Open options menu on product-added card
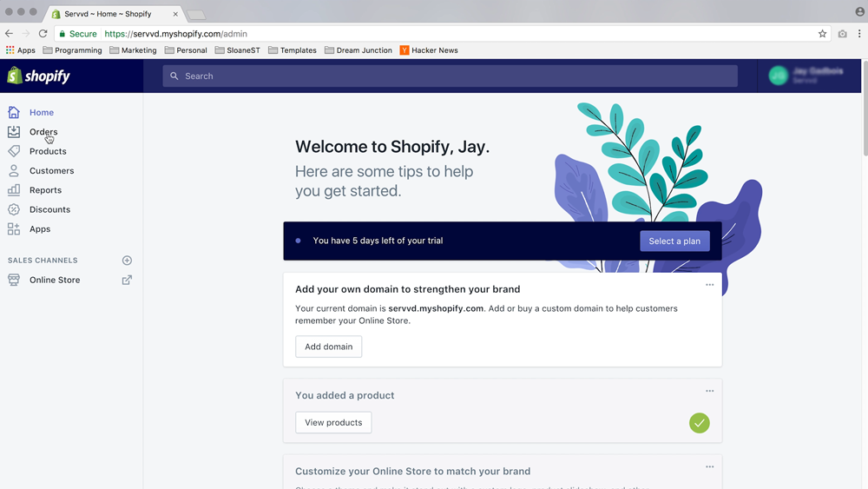This screenshot has width=868, height=489. click(710, 391)
